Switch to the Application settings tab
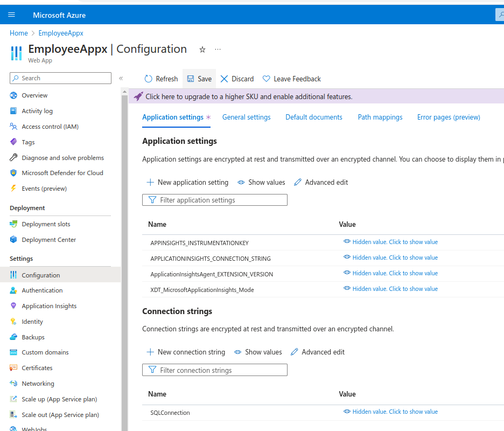 pyautogui.click(x=173, y=117)
